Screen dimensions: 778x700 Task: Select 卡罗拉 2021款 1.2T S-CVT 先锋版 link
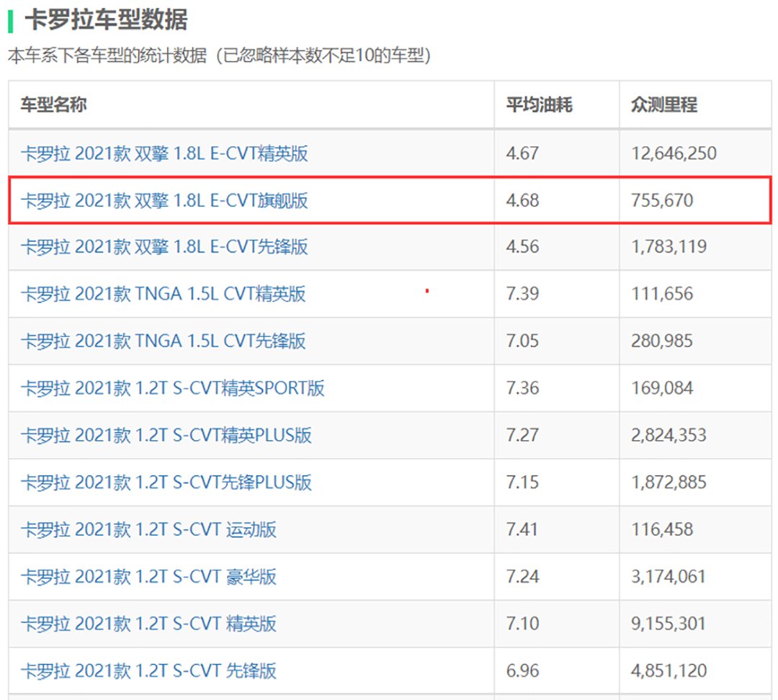pos(148,670)
